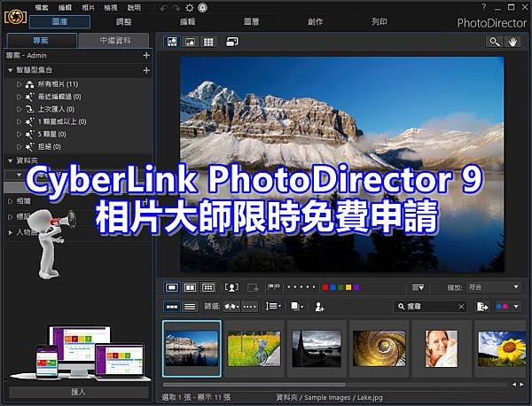Open the notification bell icon
The width and height of the screenshot is (532, 406).
tap(202, 8)
